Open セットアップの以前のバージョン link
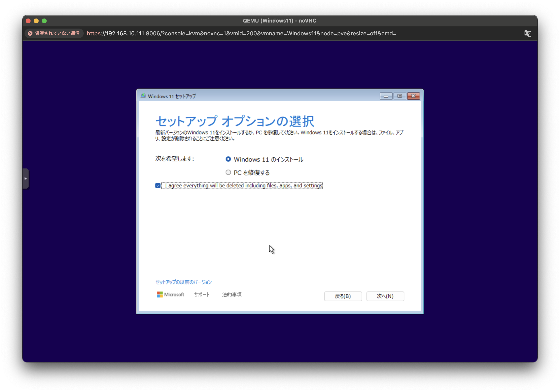Screen dimensions: 560x392 [183, 282]
